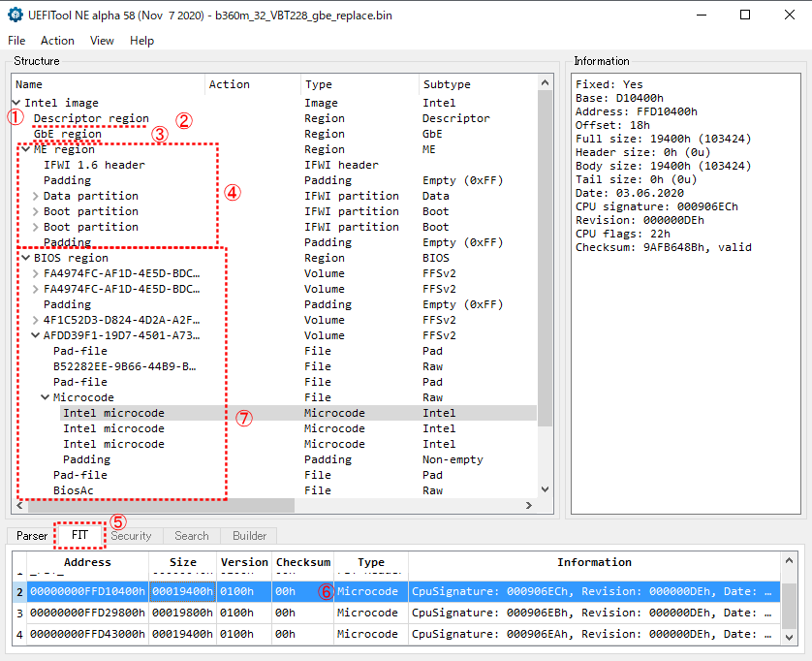Viewport: 812px width, 661px height.
Task: Select the Descriptor region tree item
Action: click(91, 118)
